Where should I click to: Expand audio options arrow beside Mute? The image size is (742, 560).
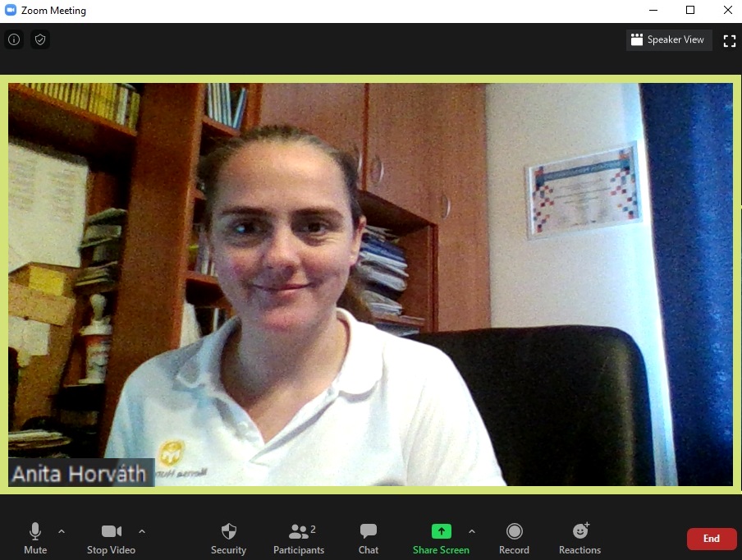coord(62,531)
